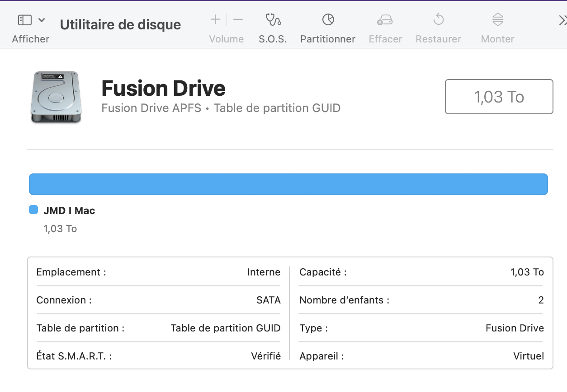The image size is (567, 392).
Task: Click the Utilitaire de disque title
Action: tap(120, 24)
